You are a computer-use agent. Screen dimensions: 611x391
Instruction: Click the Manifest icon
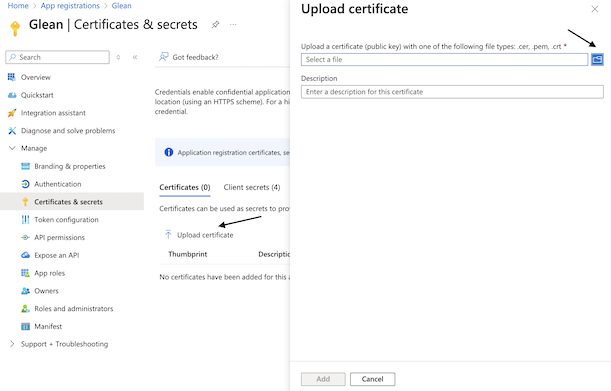point(25,326)
